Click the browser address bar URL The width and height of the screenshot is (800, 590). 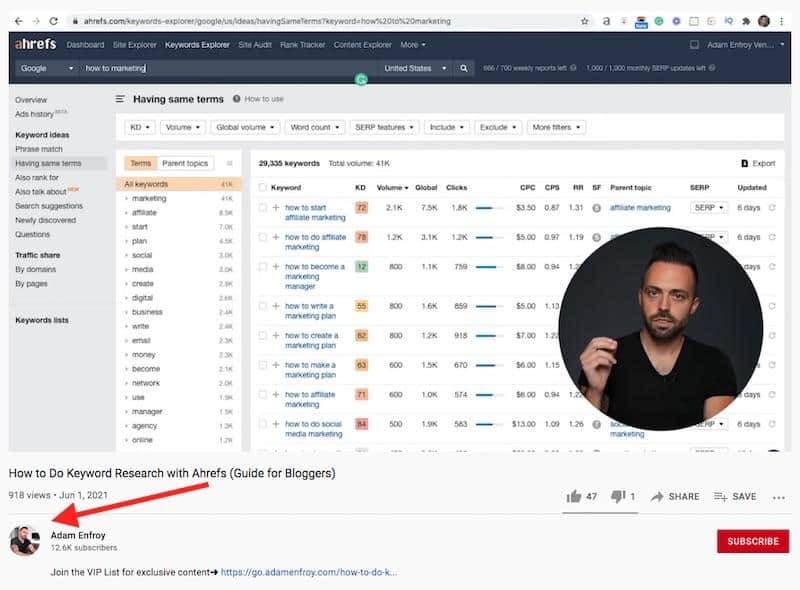[267, 21]
